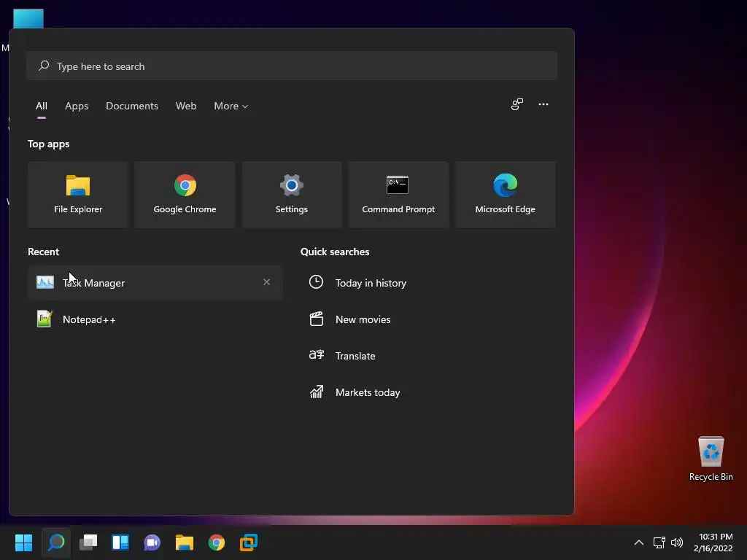This screenshot has width=747, height=560.
Task: Switch to the All search tab
Action: pyautogui.click(x=42, y=106)
